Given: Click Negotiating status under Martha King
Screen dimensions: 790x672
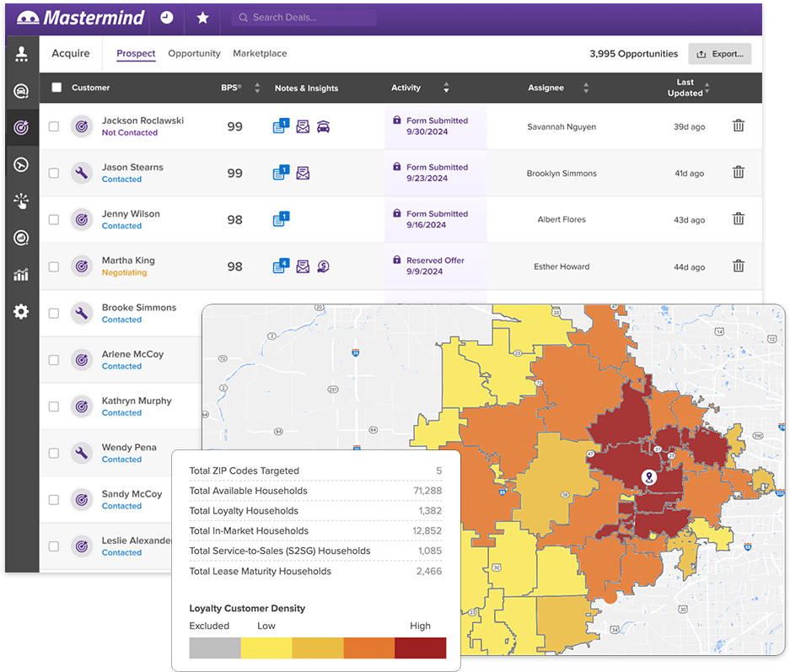Looking at the screenshot, I should pyautogui.click(x=124, y=272).
